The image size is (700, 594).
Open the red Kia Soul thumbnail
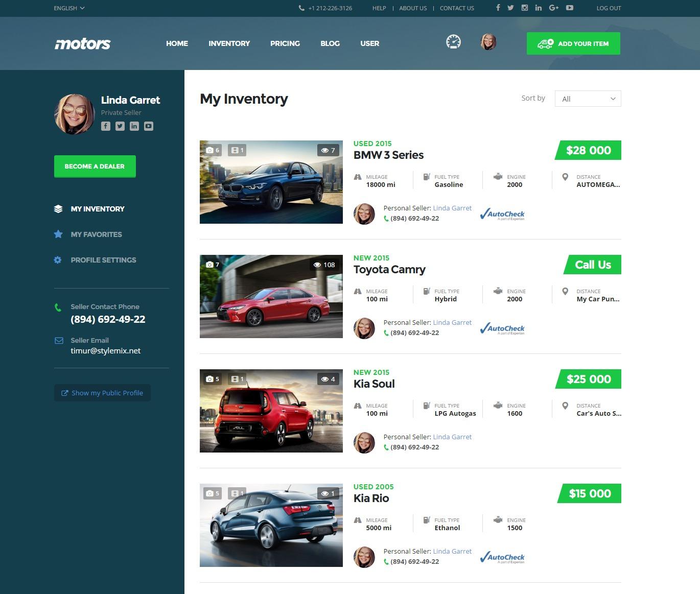[x=271, y=411]
